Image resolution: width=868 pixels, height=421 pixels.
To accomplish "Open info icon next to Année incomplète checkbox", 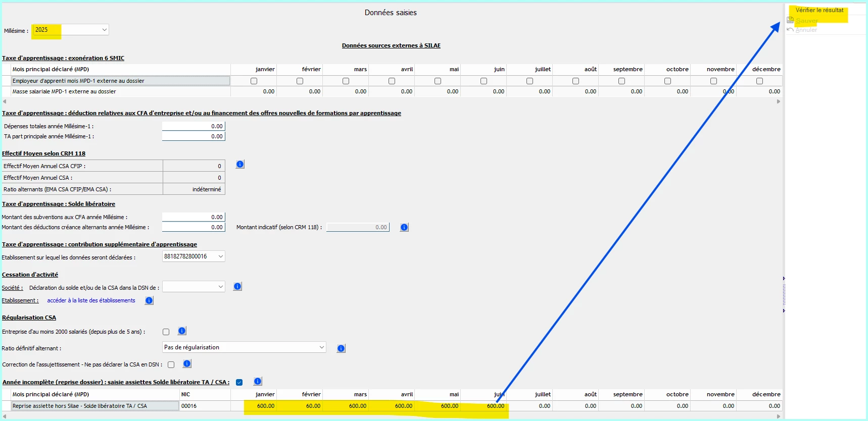I will point(258,381).
